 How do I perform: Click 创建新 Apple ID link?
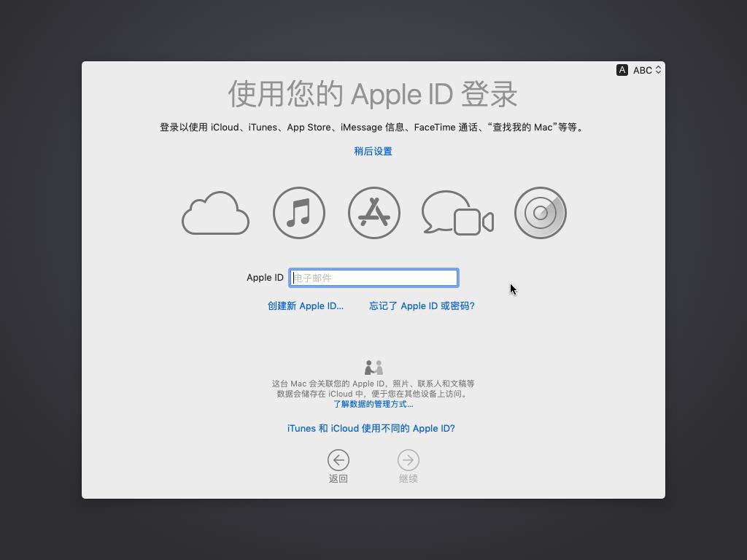click(x=306, y=306)
